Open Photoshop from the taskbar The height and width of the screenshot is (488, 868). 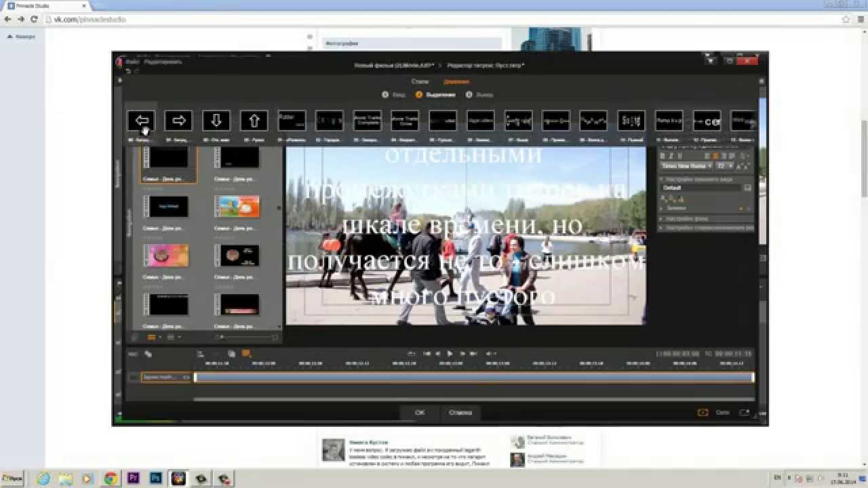[x=155, y=479]
